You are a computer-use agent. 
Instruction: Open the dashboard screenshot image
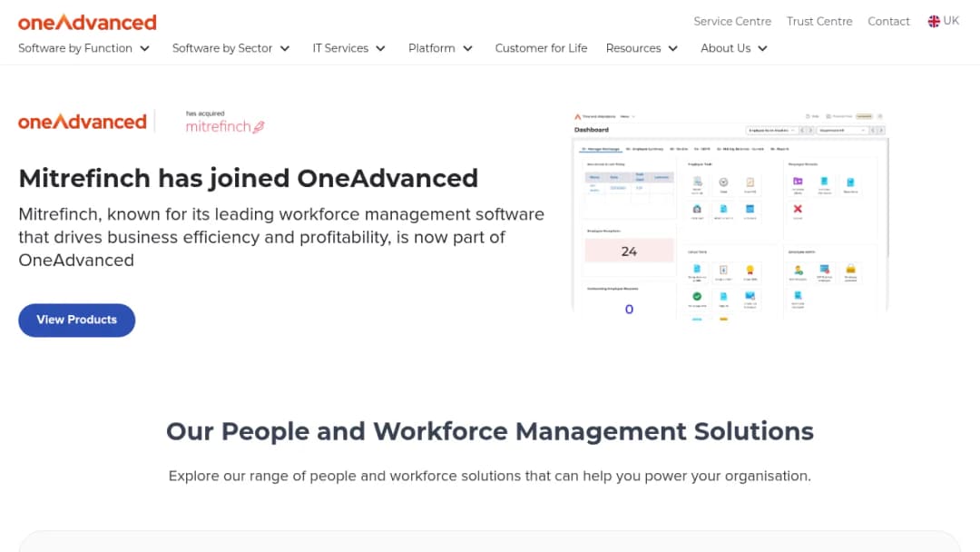click(x=730, y=216)
